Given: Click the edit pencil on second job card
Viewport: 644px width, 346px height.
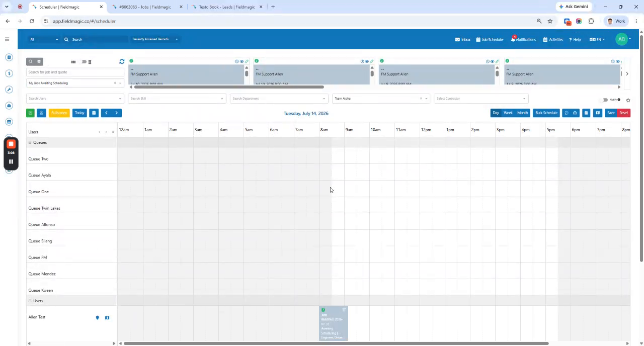Looking at the screenshot, I should [372, 61].
